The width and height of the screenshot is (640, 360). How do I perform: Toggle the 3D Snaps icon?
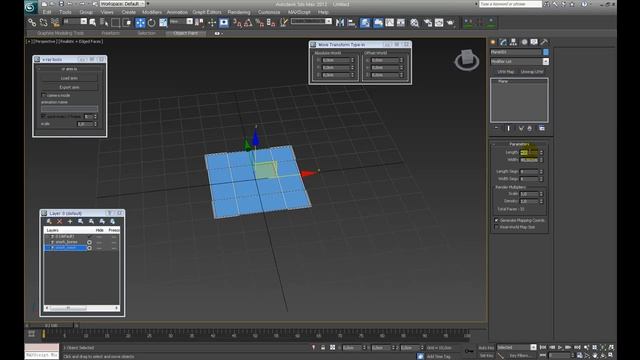(237, 23)
